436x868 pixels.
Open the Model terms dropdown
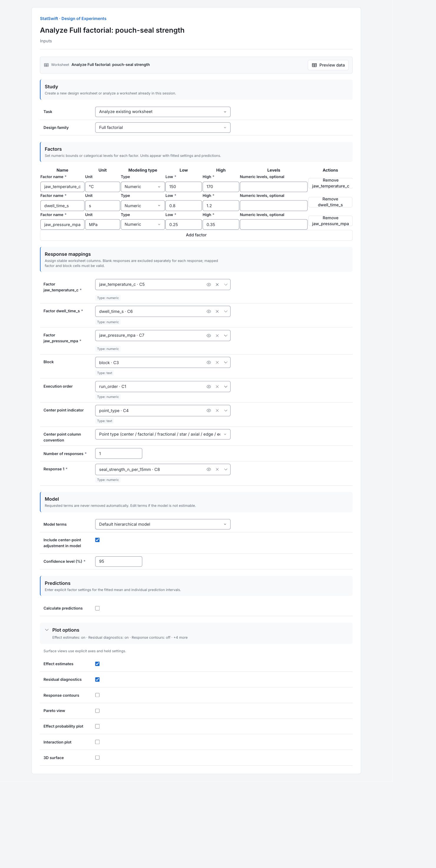[x=163, y=524]
